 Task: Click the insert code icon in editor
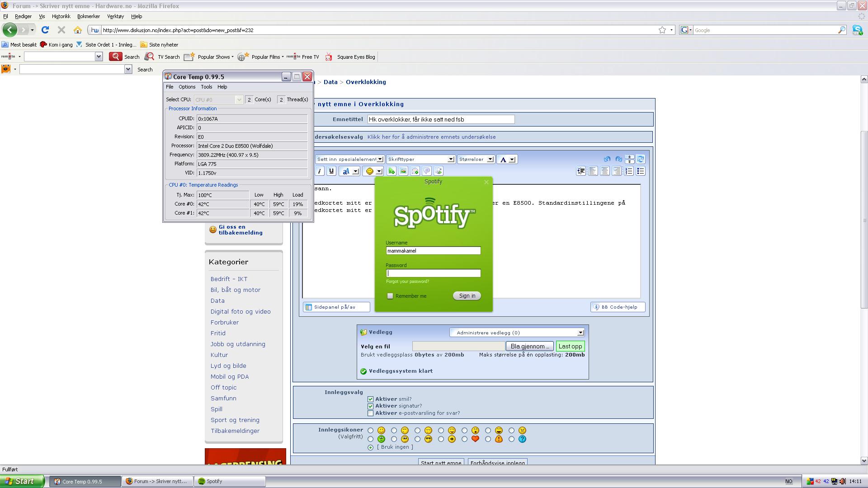439,171
